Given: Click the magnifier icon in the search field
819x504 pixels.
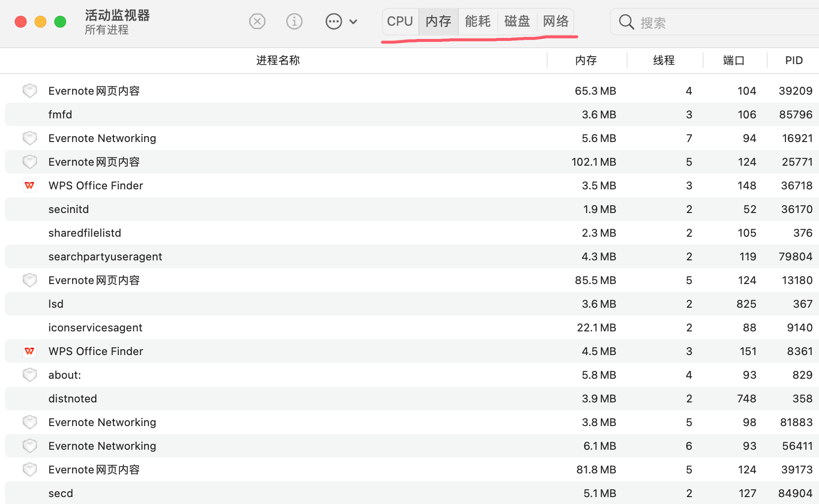Looking at the screenshot, I should pos(627,22).
